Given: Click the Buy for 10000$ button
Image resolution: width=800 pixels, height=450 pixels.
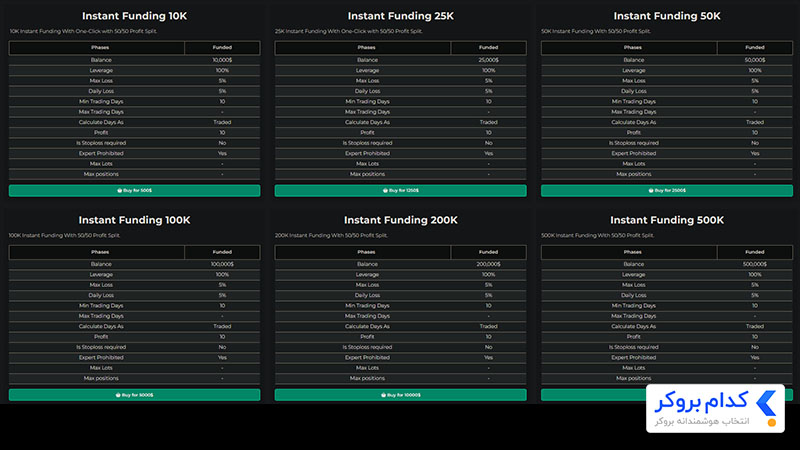Looking at the screenshot, I should pos(401,395).
